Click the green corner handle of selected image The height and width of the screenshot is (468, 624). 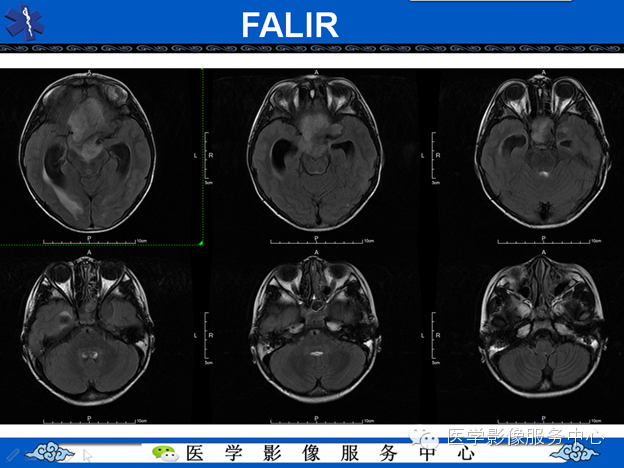click(x=201, y=242)
